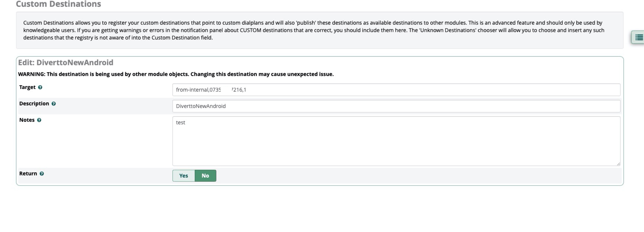
Task: Set Return to Yes
Action: pyautogui.click(x=184, y=176)
